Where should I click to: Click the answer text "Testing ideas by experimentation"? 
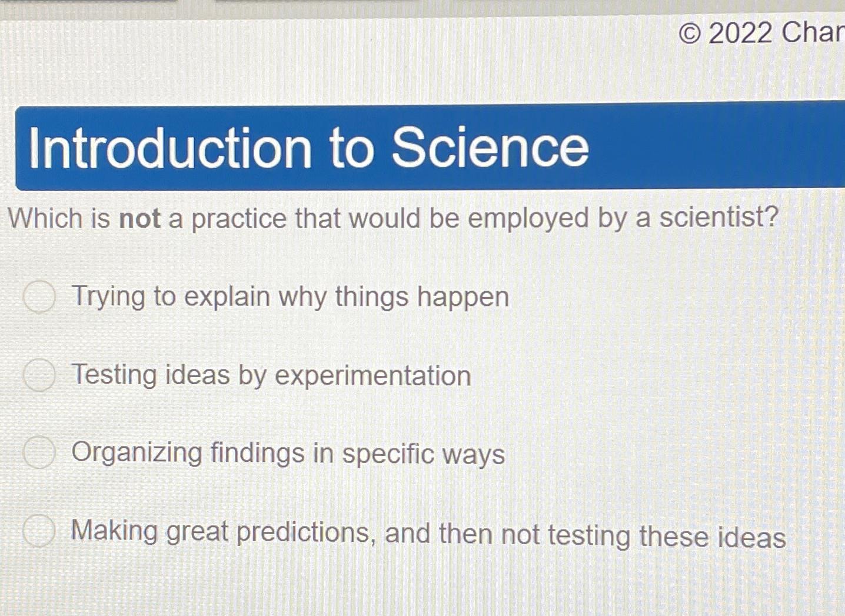271,375
